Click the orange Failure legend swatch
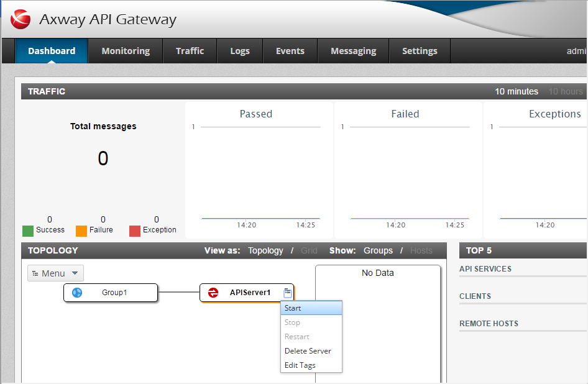This screenshot has width=588, height=384. coord(81,231)
